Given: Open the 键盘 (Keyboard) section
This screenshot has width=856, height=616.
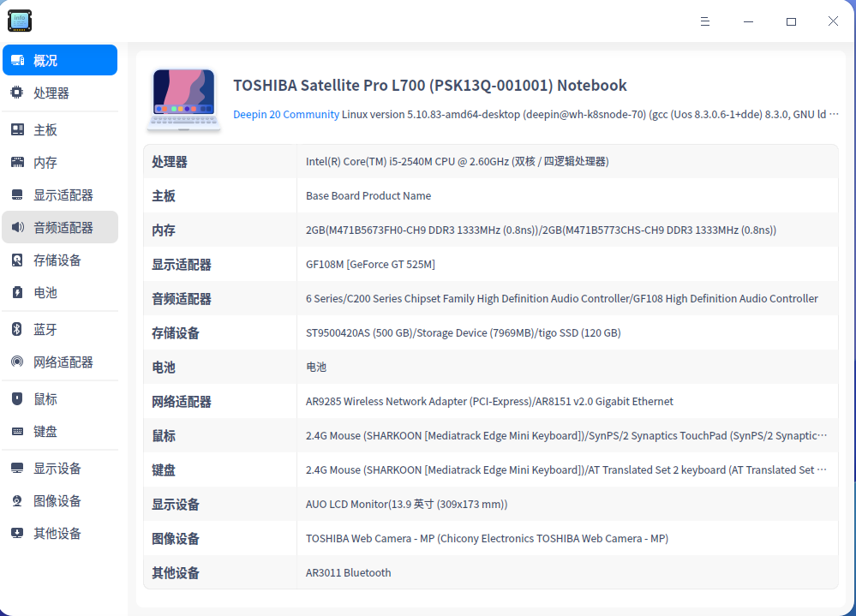Looking at the screenshot, I should tap(40, 431).
